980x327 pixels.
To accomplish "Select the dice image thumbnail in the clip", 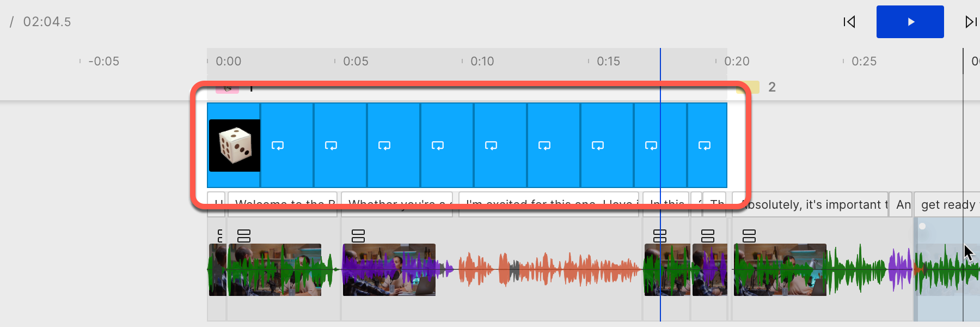I will pos(235,146).
